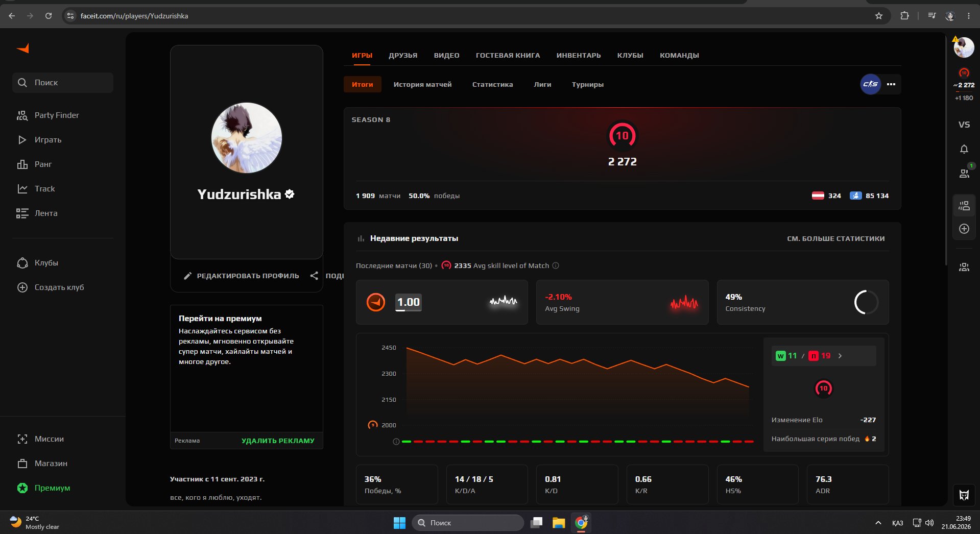The width and height of the screenshot is (980, 534).
Task: Click the verified badge next to Yudzurishka
Action: 290,194
